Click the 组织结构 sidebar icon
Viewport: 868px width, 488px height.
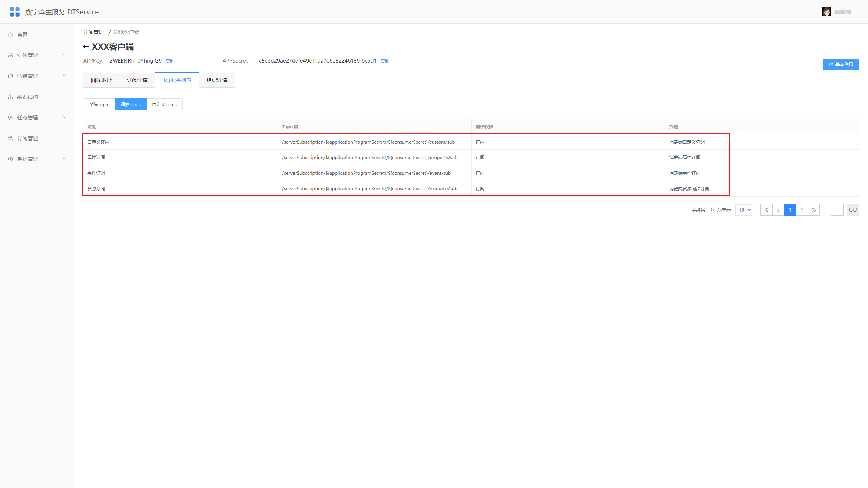[x=10, y=97]
